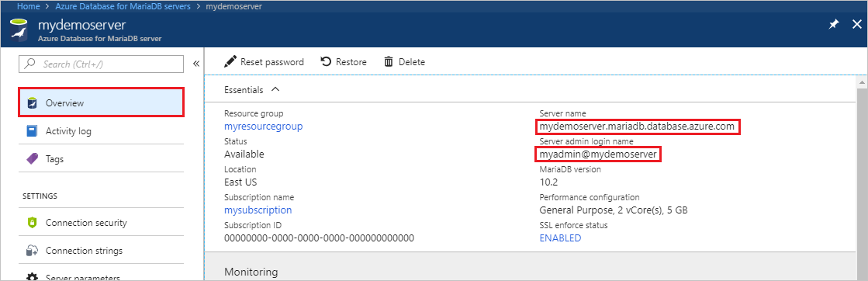Click server name mydemoserver.mariadb.database.azure.com
Screen dimensions: 868x281
[x=637, y=127]
